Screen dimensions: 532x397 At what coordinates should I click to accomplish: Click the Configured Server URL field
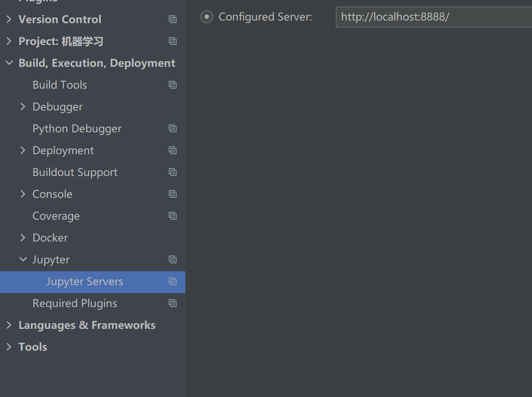(434, 17)
